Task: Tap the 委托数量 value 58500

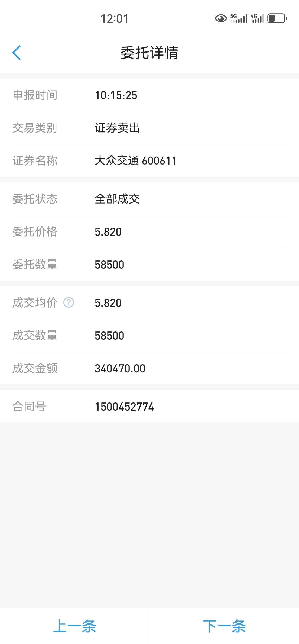Action: pos(109,265)
